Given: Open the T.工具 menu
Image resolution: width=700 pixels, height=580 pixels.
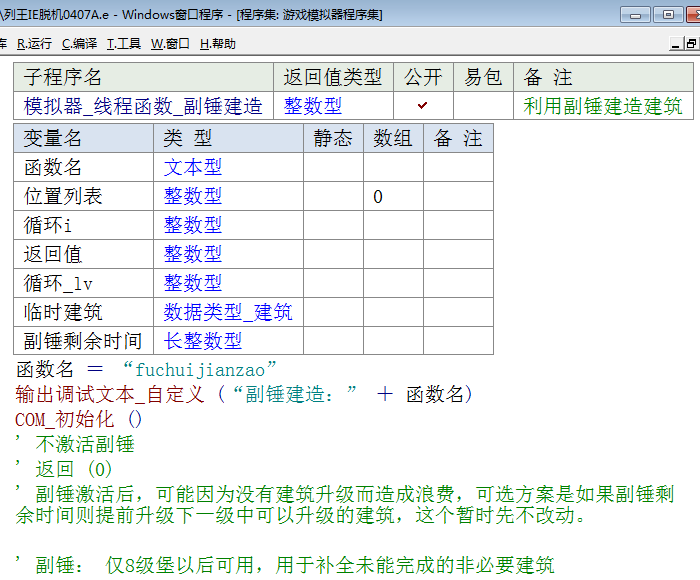Looking at the screenshot, I should click(x=124, y=44).
